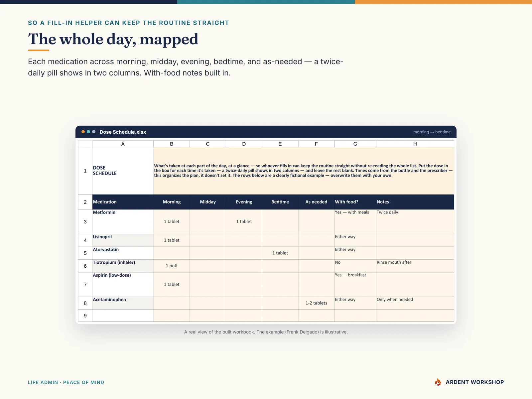Click the teal window dot in title bar

tap(88, 132)
